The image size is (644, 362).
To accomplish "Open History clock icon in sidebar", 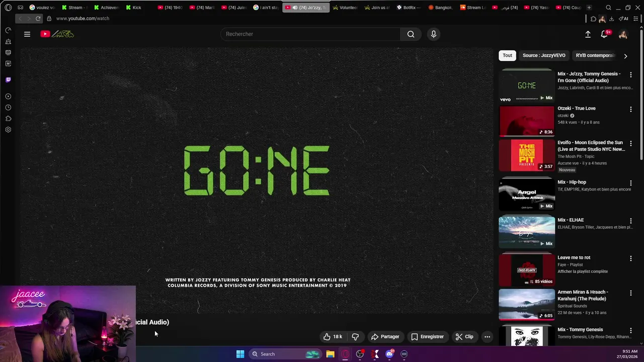I will coord(8,108).
